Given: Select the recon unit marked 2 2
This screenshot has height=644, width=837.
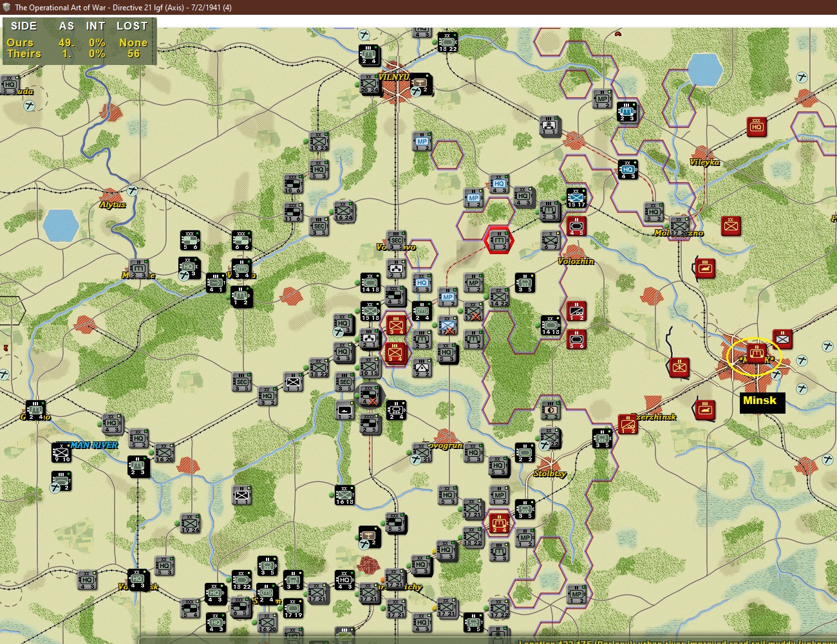Looking at the screenshot, I should [x=550, y=410].
